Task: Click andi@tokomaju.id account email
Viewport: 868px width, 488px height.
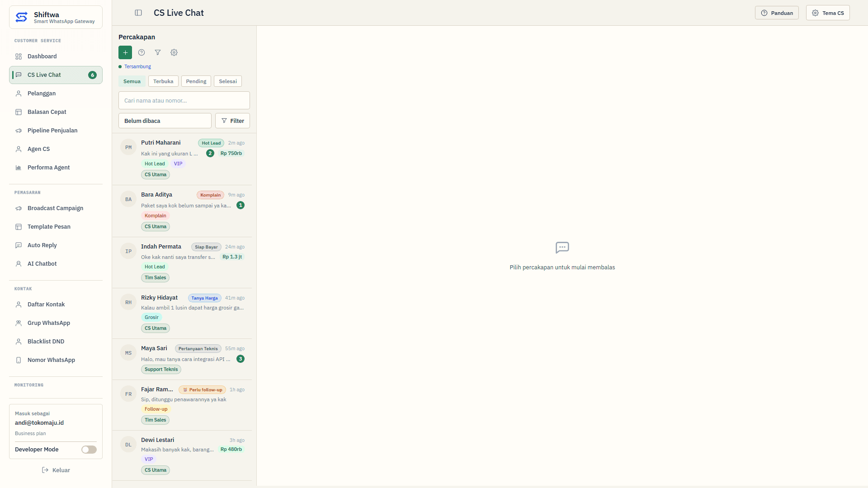Action: pos(39,423)
